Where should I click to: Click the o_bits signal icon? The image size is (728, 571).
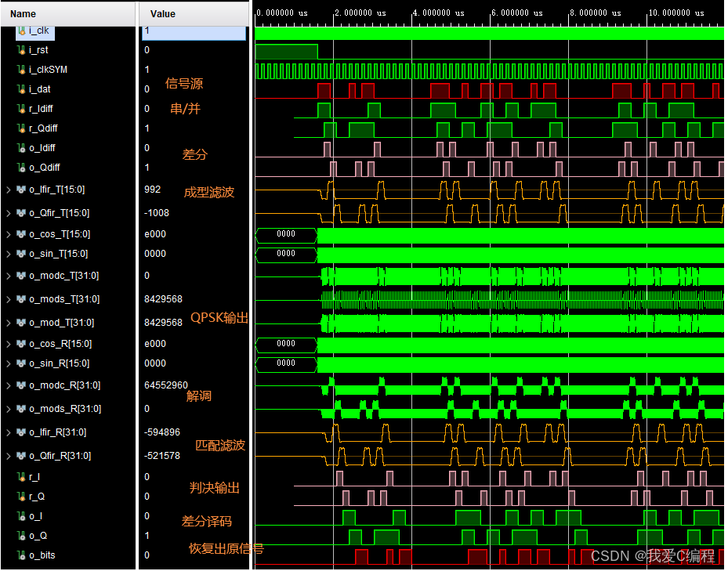tap(21, 555)
